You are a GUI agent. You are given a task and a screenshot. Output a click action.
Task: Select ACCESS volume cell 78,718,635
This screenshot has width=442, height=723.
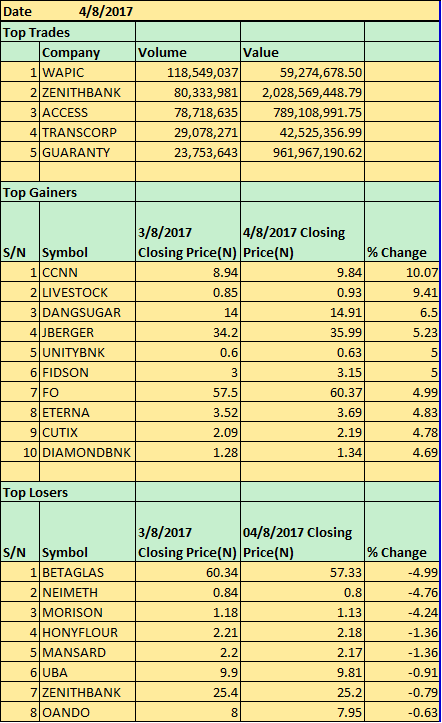188,112
